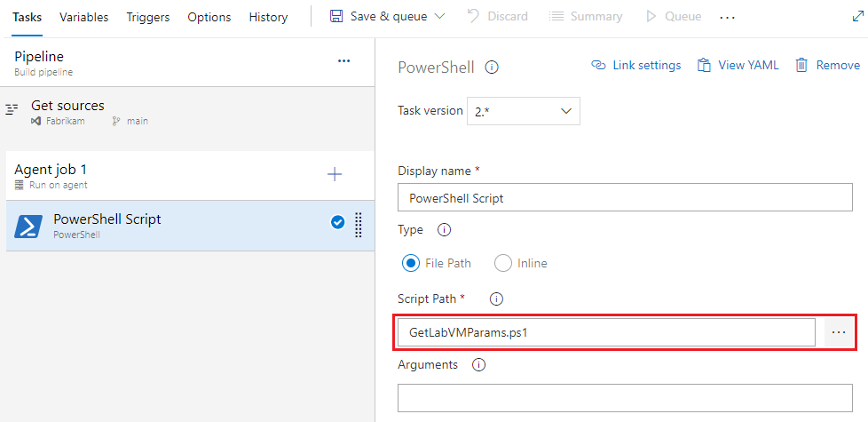
Task: Add a task to Agent job 1
Action: (335, 175)
